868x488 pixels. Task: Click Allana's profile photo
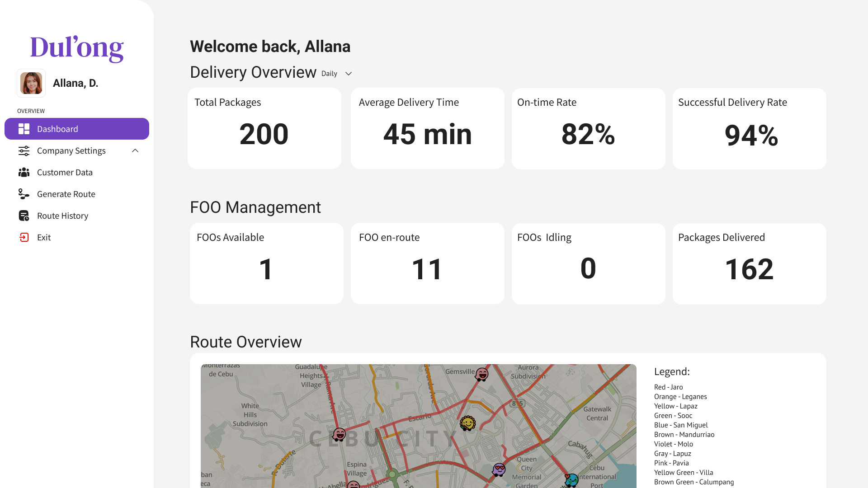click(x=31, y=83)
